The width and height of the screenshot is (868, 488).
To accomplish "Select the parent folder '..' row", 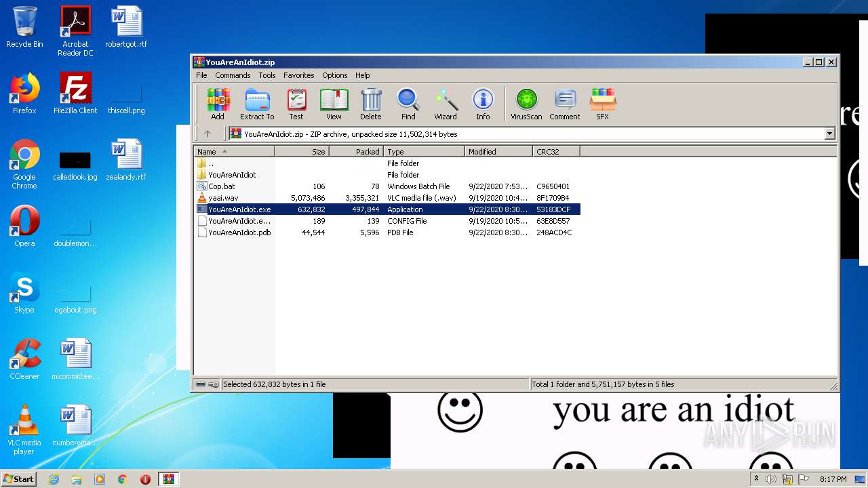I will click(x=387, y=163).
